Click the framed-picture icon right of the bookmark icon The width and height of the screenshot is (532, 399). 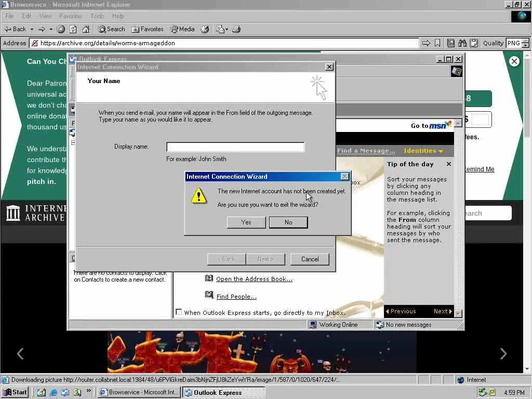(x=450, y=43)
